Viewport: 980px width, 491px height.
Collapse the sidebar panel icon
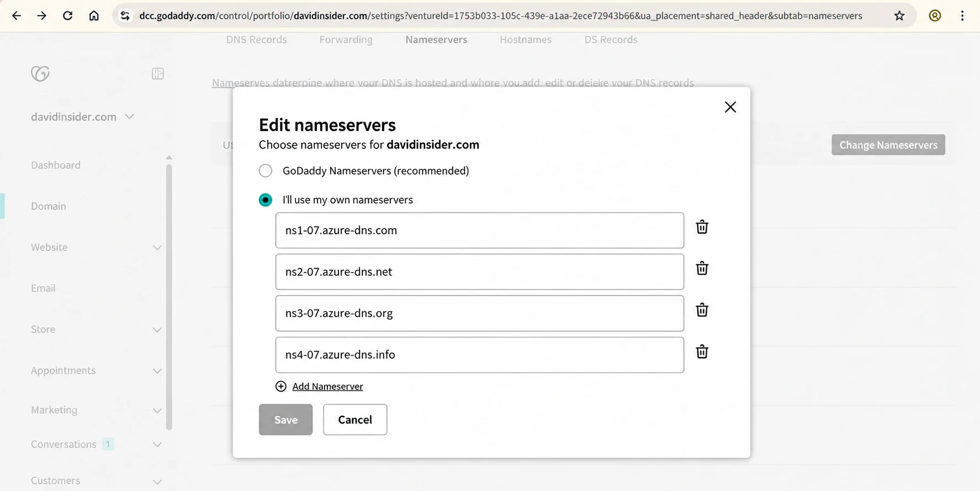point(158,74)
